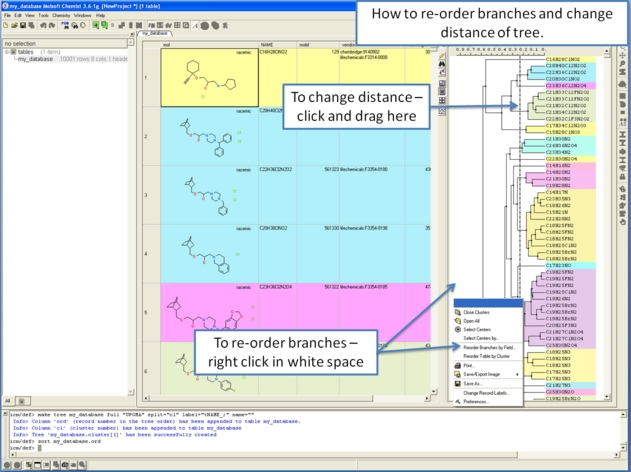Switch to the my_database table tab
This screenshot has height=472, width=631.
coord(153,33)
